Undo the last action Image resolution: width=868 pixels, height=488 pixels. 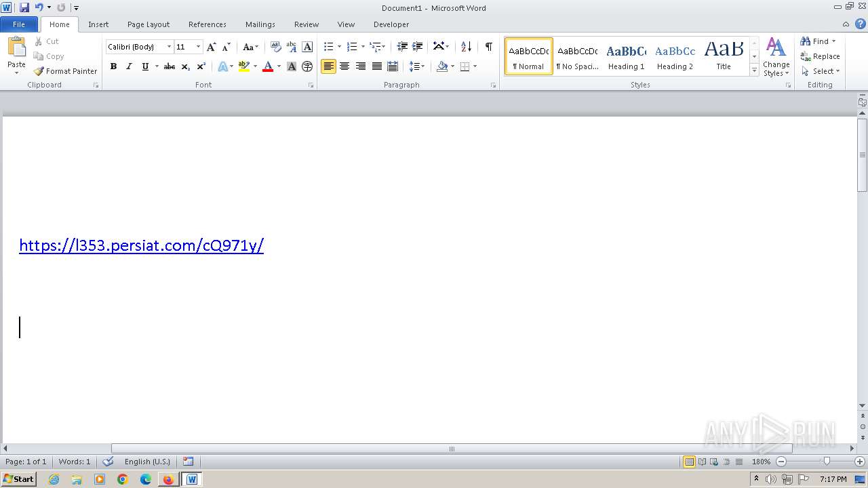(39, 7)
